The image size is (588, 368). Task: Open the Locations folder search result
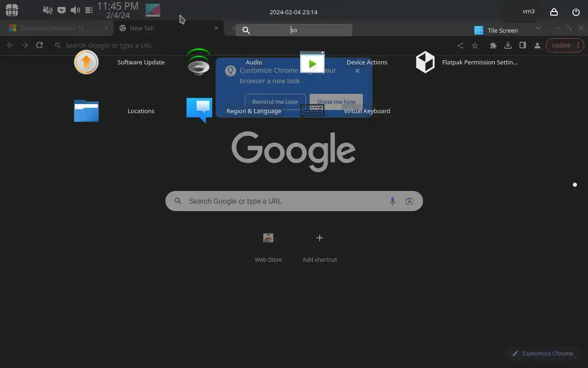point(115,111)
